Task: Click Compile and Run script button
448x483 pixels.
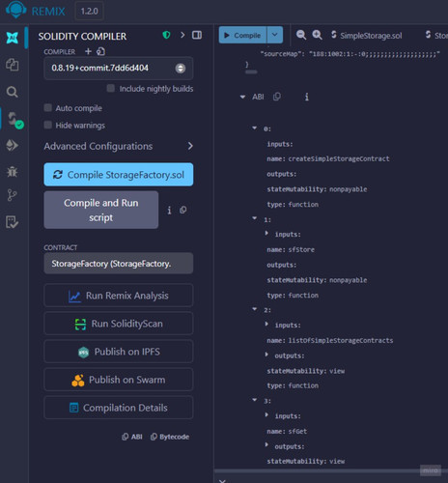Action: click(101, 210)
